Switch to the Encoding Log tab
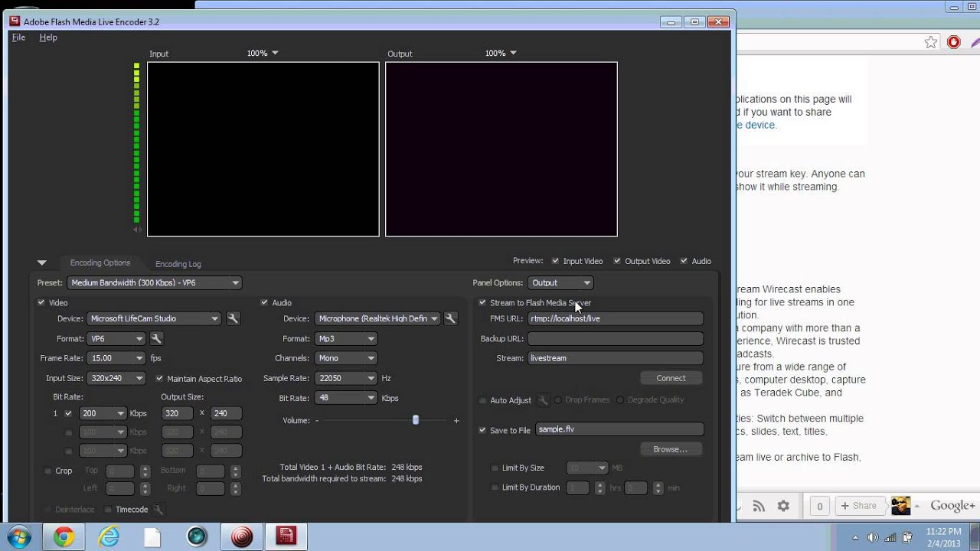 coord(178,264)
